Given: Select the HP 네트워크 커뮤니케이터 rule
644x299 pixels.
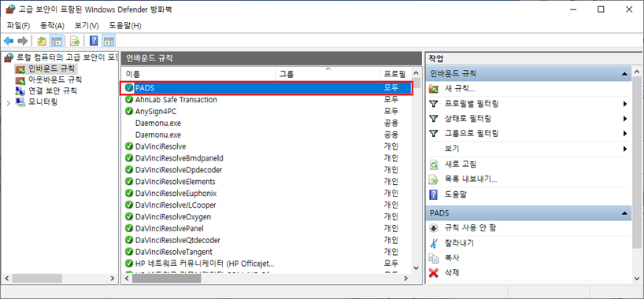Looking at the screenshot, I should click(x=266, y=263).
